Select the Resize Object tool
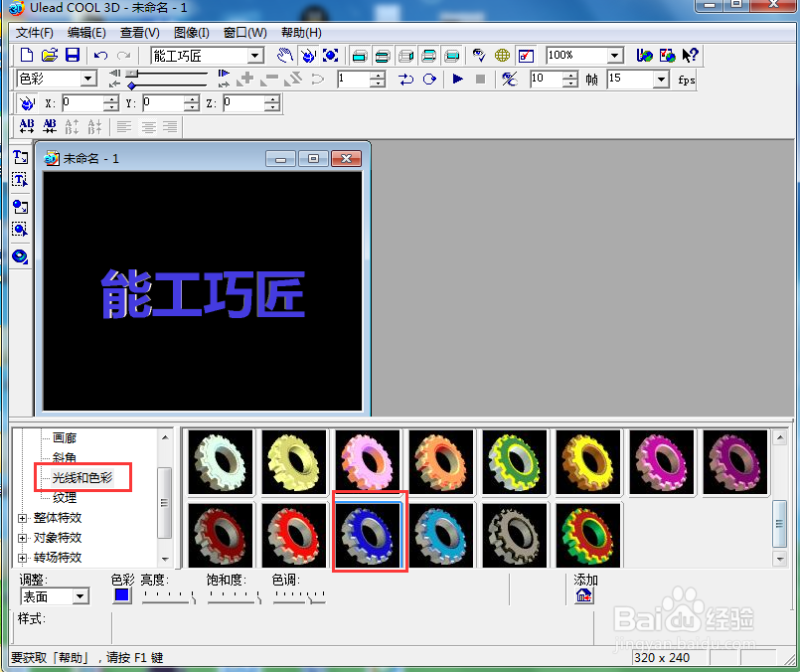The width and height of the screenshot is (800, 672). pos(331,55)
